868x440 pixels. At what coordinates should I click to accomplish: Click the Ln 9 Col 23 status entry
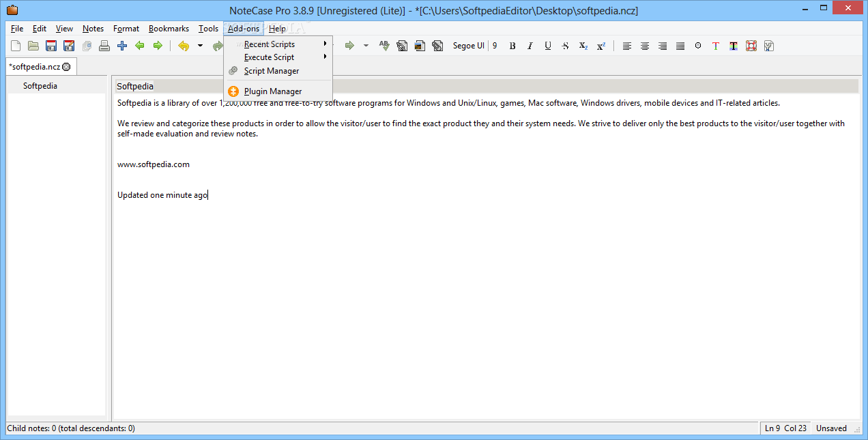pos(785,428)
